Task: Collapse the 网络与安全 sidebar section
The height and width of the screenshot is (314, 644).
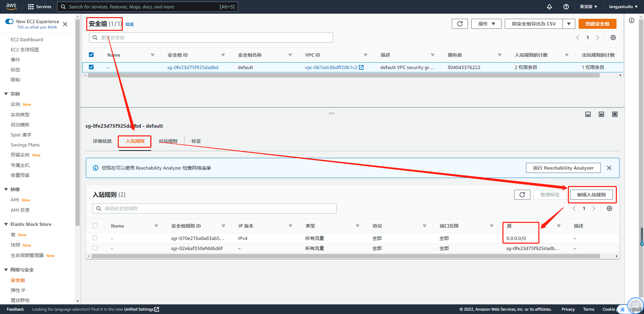Action: 6,270
